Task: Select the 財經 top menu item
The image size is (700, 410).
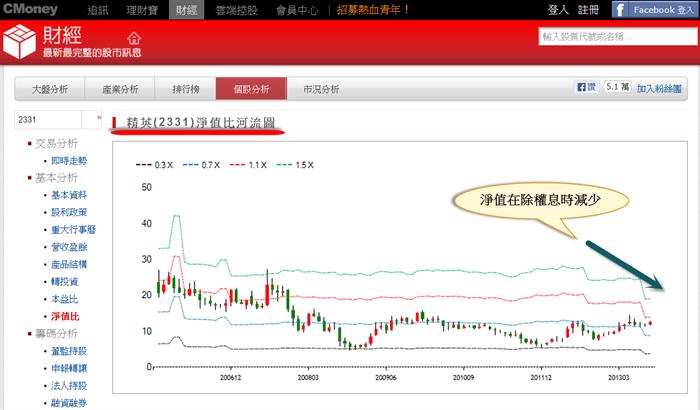Action: (x=187, y=10)
